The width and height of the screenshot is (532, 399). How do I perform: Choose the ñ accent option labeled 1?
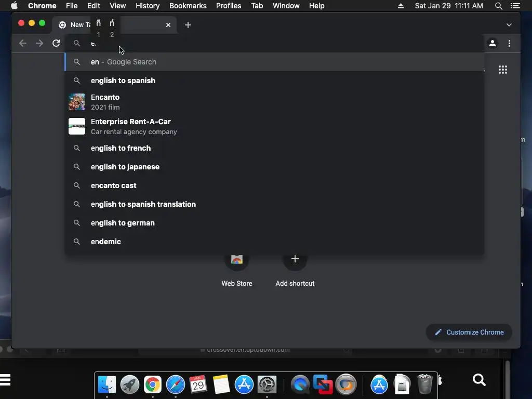pos(98,28)
